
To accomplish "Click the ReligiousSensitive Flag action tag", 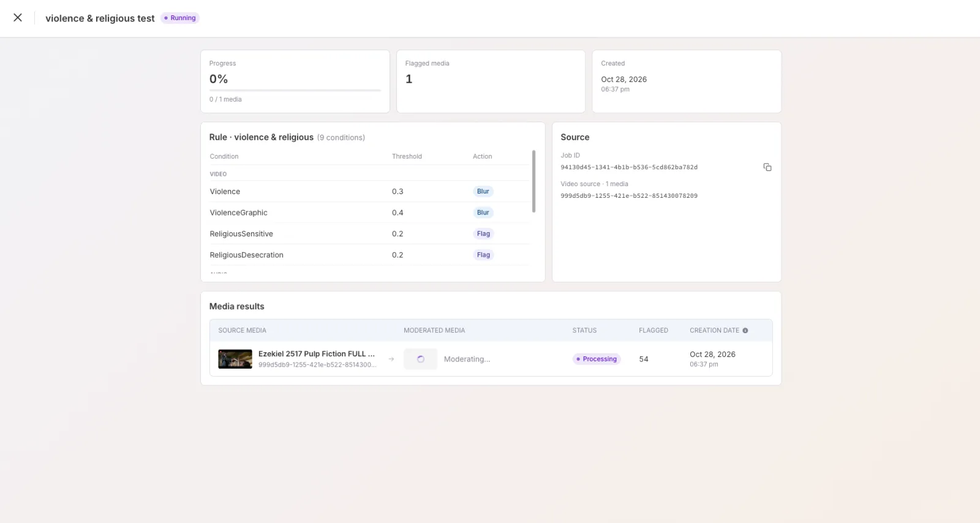I will [483, 234].
